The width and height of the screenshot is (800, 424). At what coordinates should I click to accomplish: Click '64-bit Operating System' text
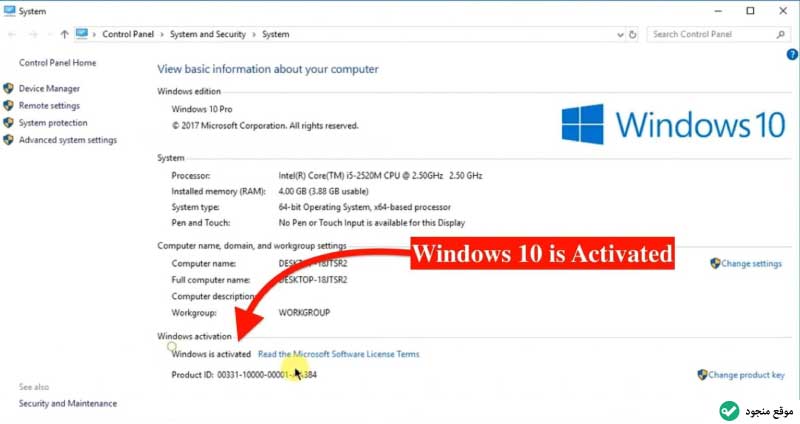pyautogui.click(x=364, y=207)
